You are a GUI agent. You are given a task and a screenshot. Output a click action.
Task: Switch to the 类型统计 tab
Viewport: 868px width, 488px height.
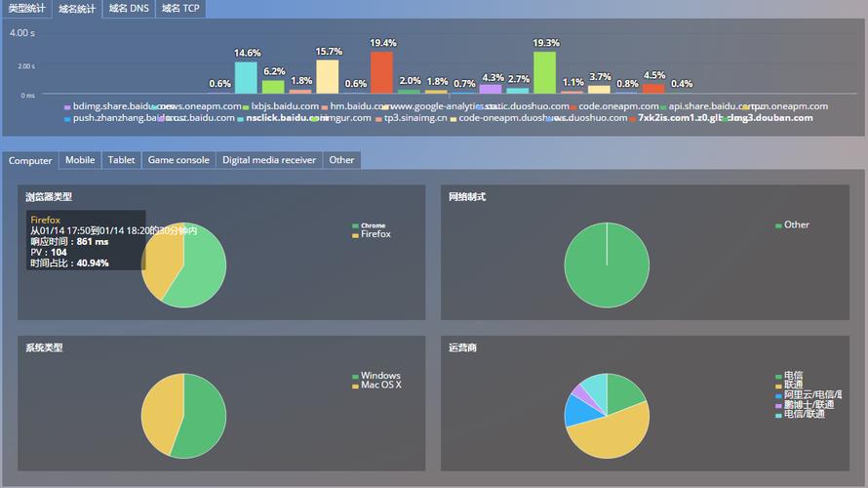26,9
